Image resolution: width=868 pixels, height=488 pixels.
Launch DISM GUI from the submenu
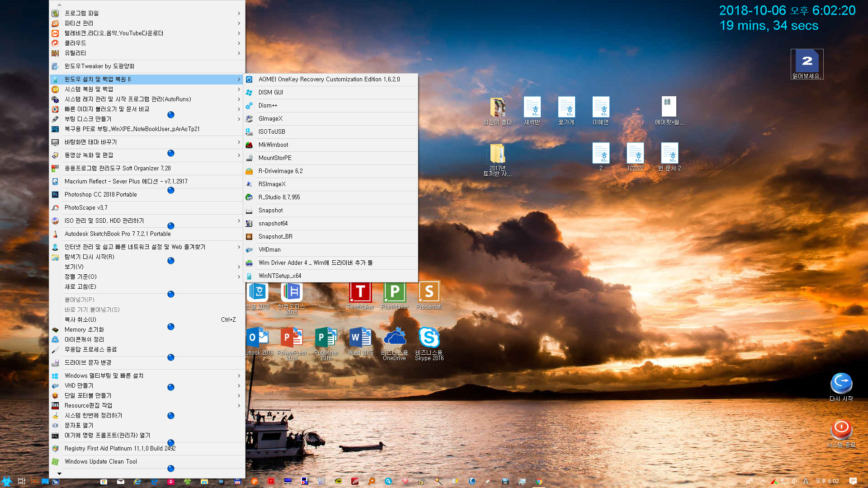[330, 92]
